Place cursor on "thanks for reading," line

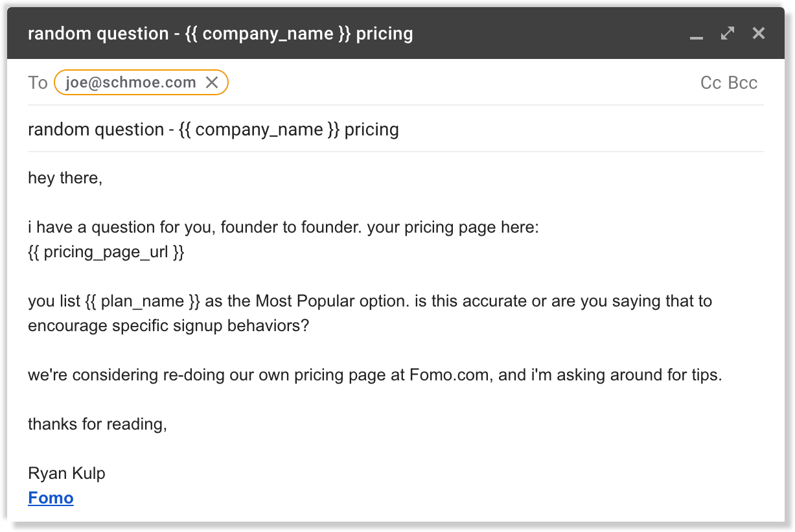coord(97,424)
